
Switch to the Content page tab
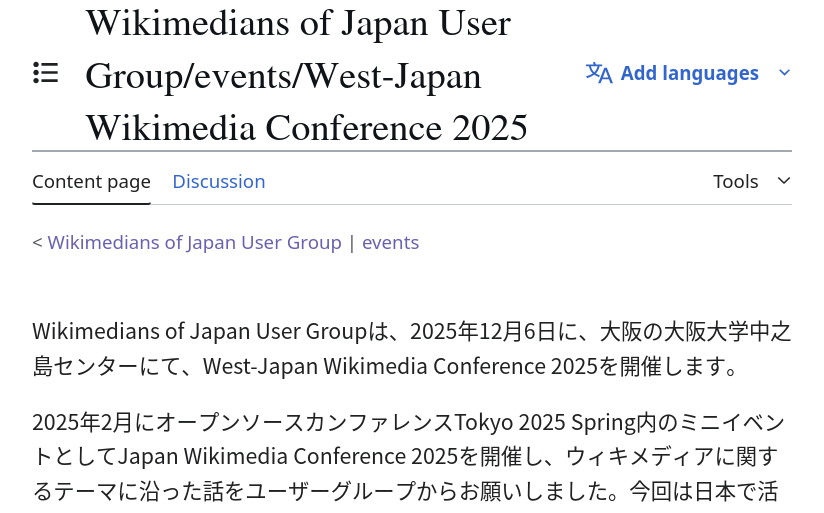pos(91,182)
